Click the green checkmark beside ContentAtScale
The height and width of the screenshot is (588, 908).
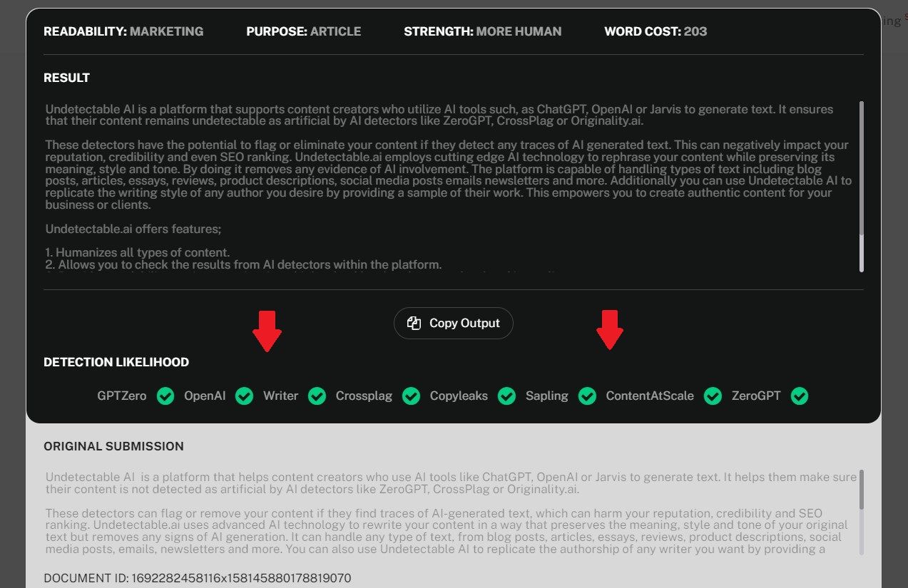click(713, 396)
